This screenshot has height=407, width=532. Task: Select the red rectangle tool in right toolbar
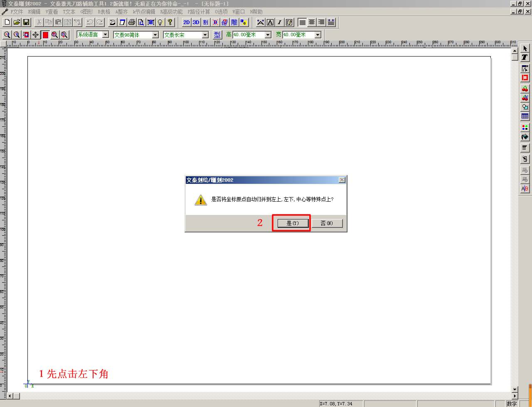tap(525, 77)
